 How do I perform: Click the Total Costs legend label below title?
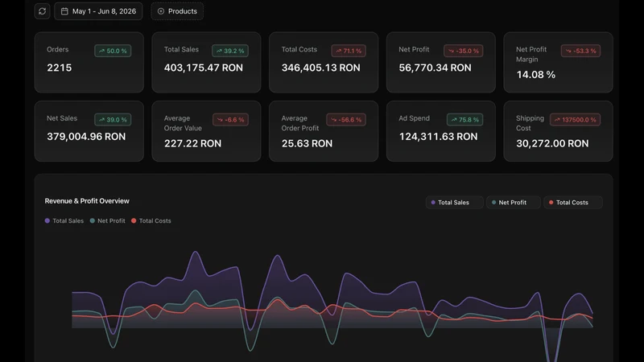[155, 220]
